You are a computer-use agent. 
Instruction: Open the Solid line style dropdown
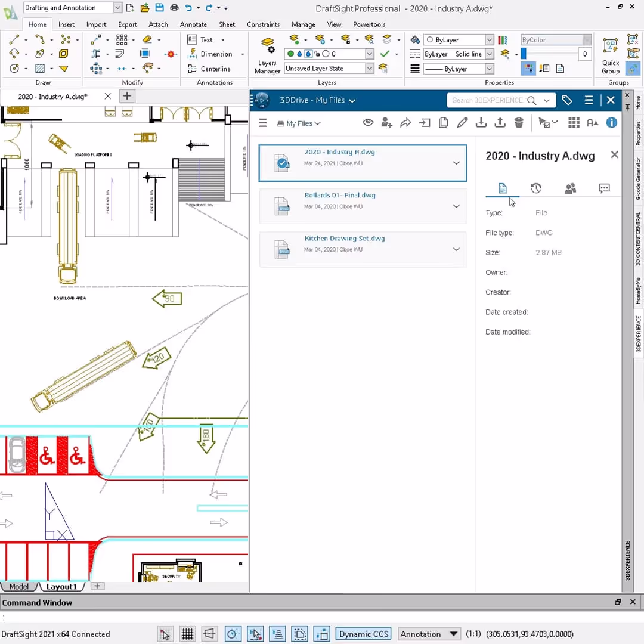pyautogui.click(x=489, y=54)
